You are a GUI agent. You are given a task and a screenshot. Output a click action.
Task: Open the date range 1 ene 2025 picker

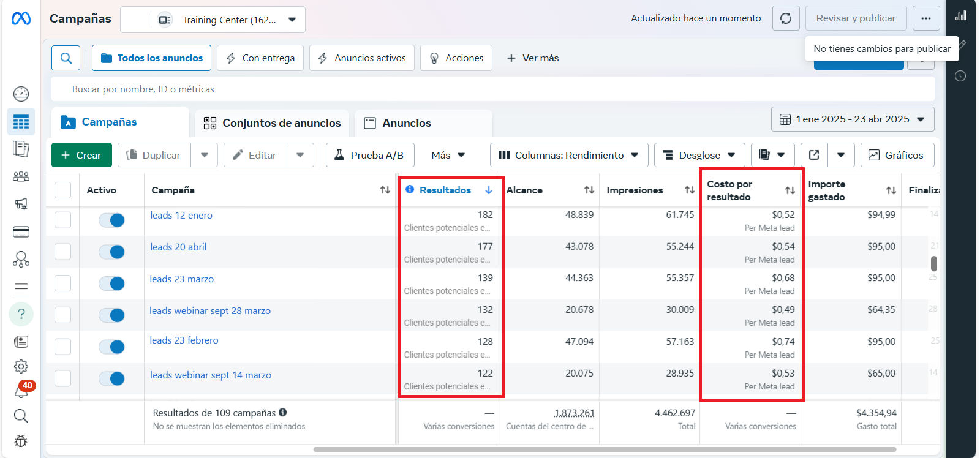[852, 119]
